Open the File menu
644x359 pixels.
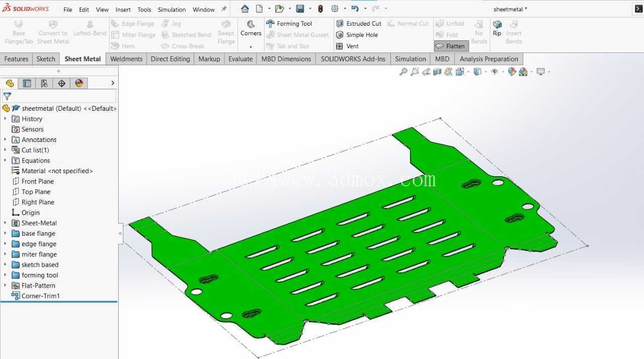[x=68, y=10]
